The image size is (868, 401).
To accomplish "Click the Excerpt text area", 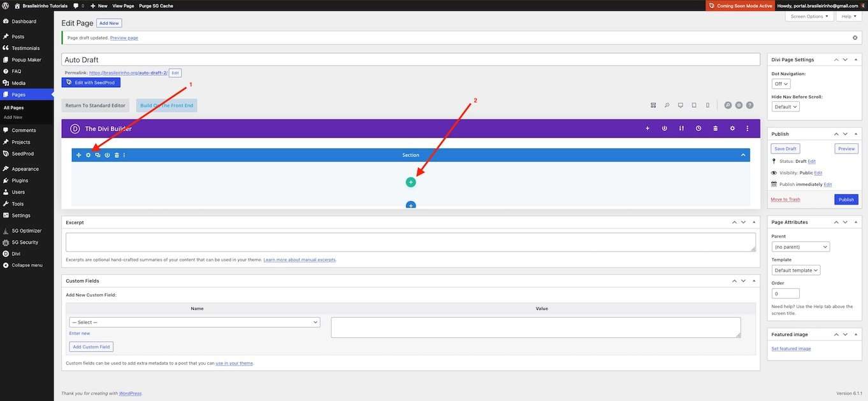I will pos(410,242).
